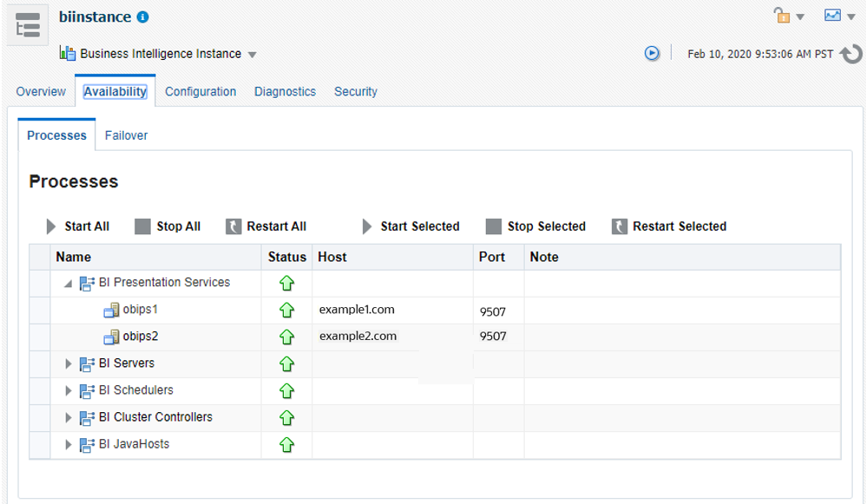Select the obips2 process row
Image resolution: width=866 pixels, height=504 pixels.
coord(141,337)
